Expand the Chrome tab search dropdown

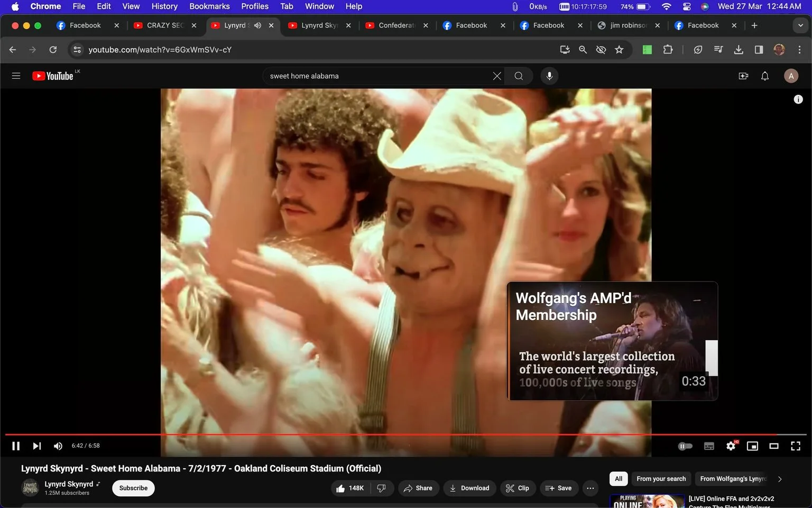tap(800, 25)
